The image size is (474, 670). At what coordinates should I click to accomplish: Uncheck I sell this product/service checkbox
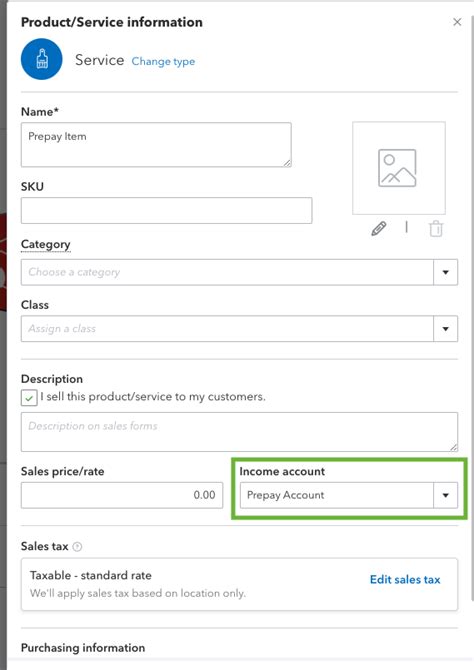[x=29, y=398]
